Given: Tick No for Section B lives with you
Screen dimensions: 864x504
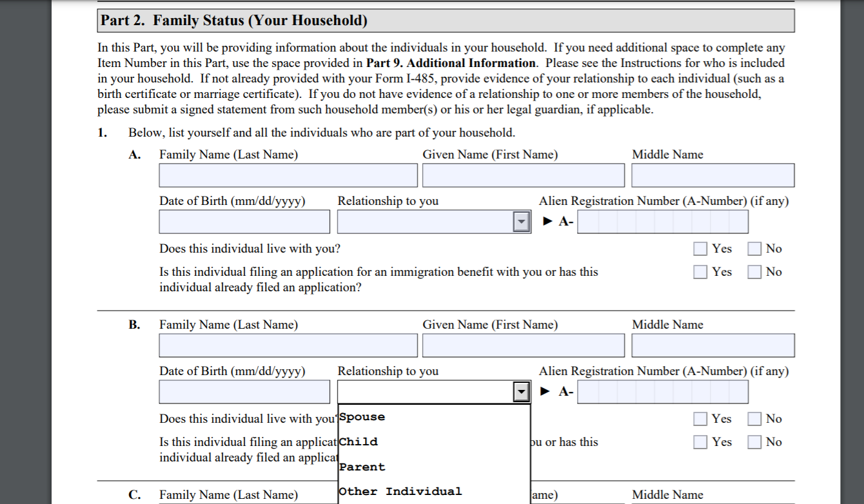Looking at the screenshot, I should pyautogui.click(x=754, y=419).
